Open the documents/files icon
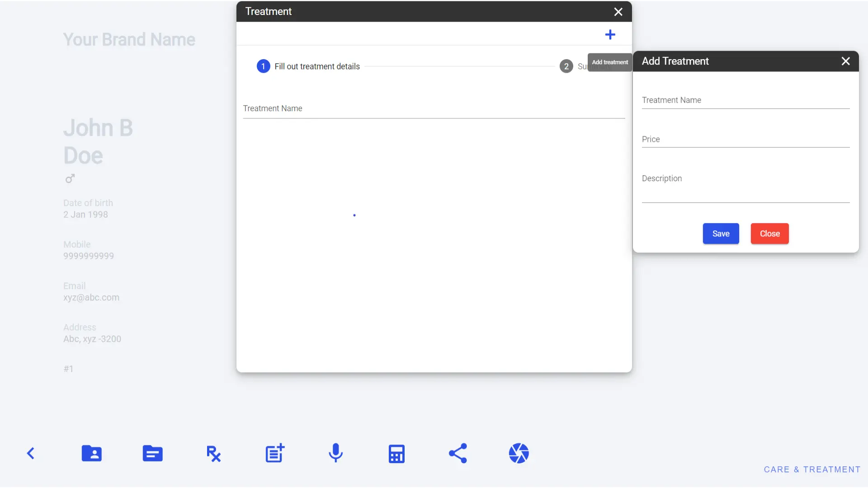 tap(153, 454)
